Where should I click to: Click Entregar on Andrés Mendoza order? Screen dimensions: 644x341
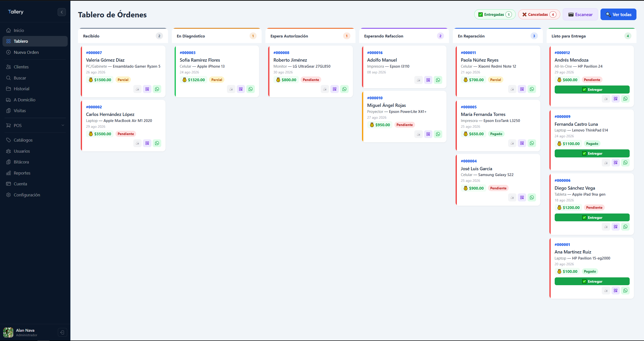coord(592,90)
